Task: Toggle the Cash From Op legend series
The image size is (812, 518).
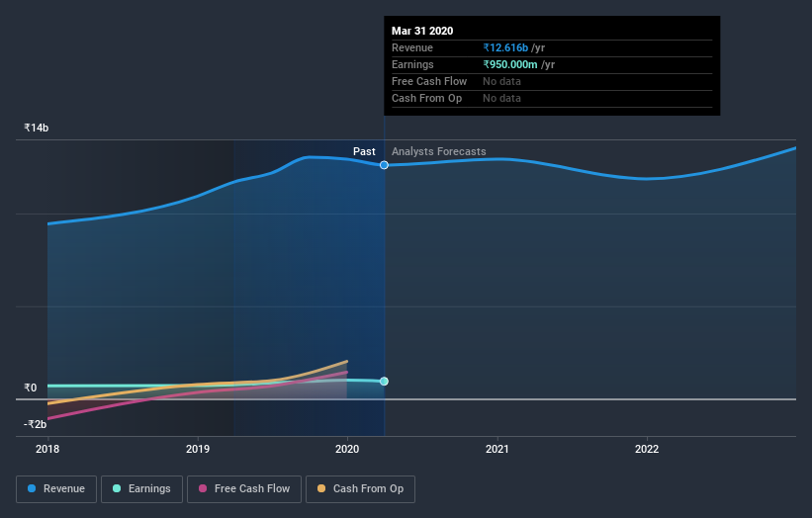Action: coord(360,489)
